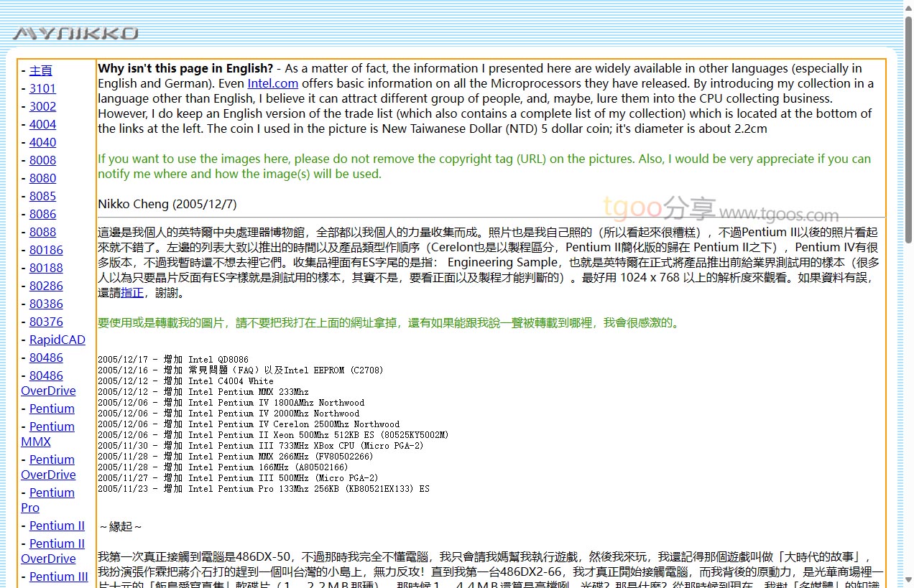The width and height of the screenshot is (914, 588).
Task: Click the 指正 correction link
Action: click(x=131, y=293)
